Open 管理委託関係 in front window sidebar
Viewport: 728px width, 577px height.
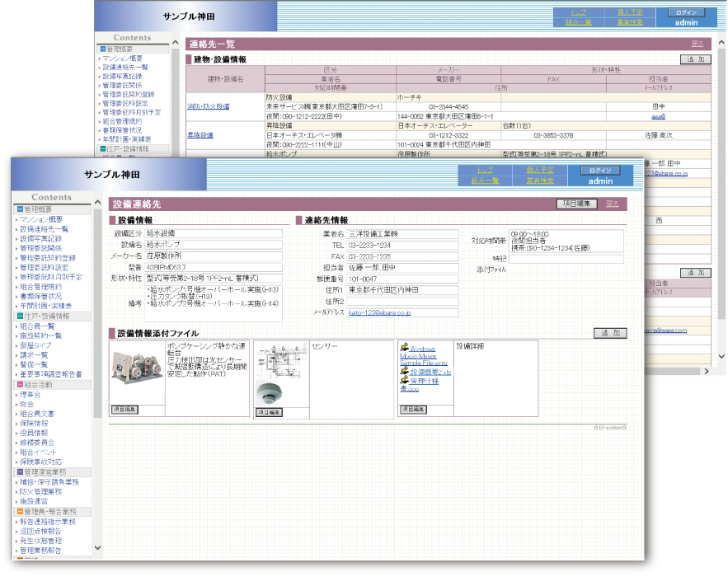point(41,248)
